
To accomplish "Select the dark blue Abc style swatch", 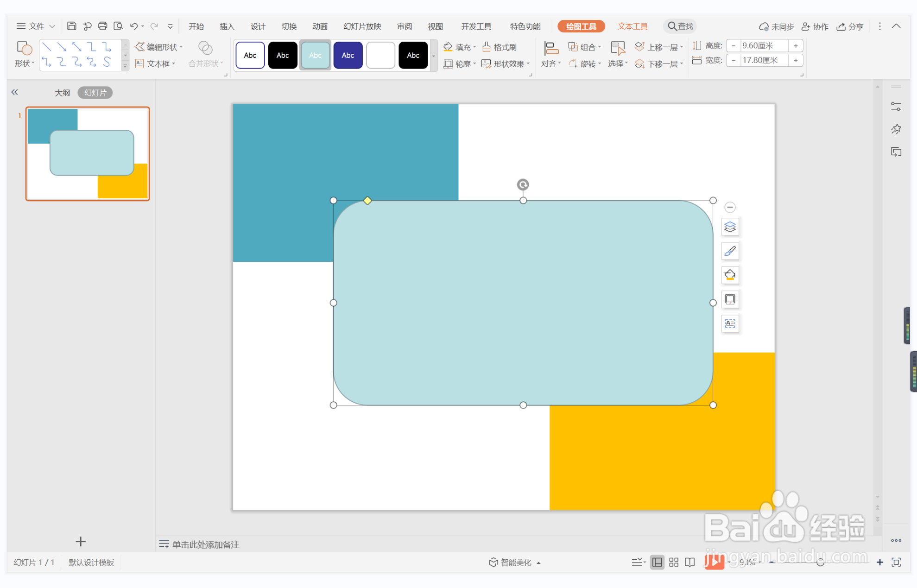I will pyautogui.click(x=348, y=55).
